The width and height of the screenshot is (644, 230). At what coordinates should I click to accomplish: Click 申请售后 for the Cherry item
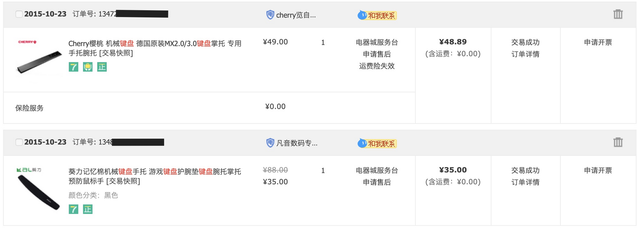click(x=377, y=54)
